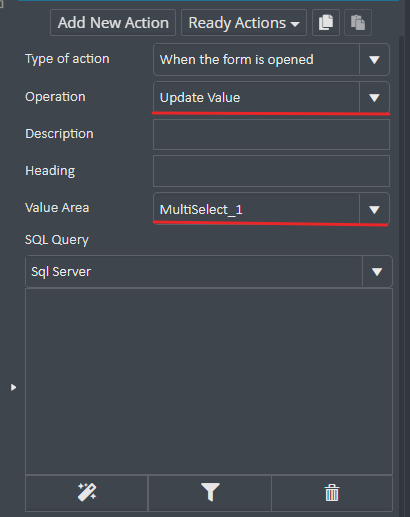Image resolution: width=410 pixels, height=517 pixels.
Task: Click the Heading input field
Action: pyautogui.click(x=271, y=171)
